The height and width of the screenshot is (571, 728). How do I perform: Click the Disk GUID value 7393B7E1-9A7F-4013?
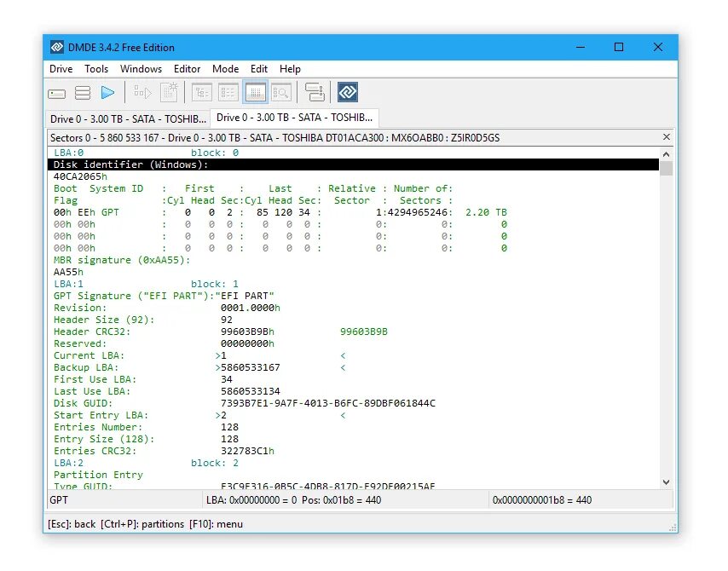pos(328,403)
